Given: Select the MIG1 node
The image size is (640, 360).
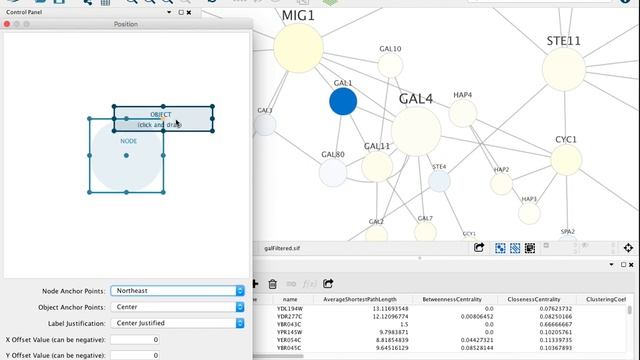Looking at the screenshot, I should pos(298,48).
